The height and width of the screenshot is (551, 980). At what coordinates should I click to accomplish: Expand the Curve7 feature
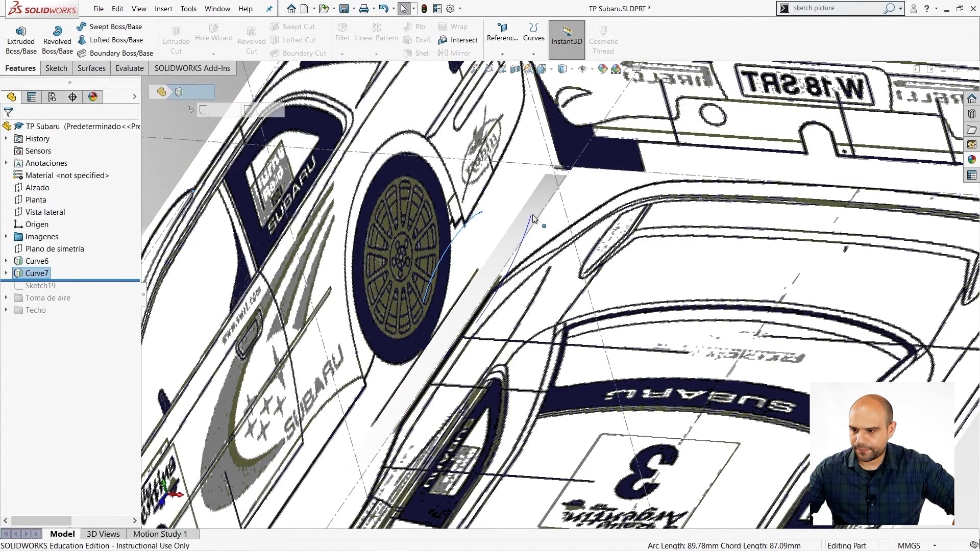pyautogui.click(x=6, y=273)
